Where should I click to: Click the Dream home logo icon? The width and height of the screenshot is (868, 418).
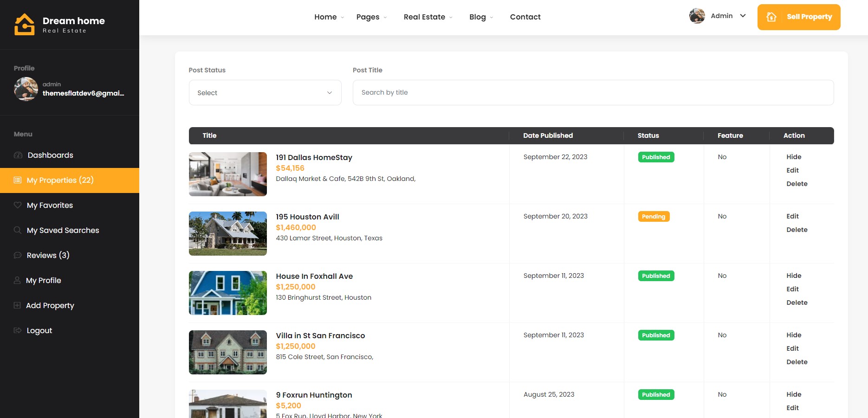click(x=25, y=24)
